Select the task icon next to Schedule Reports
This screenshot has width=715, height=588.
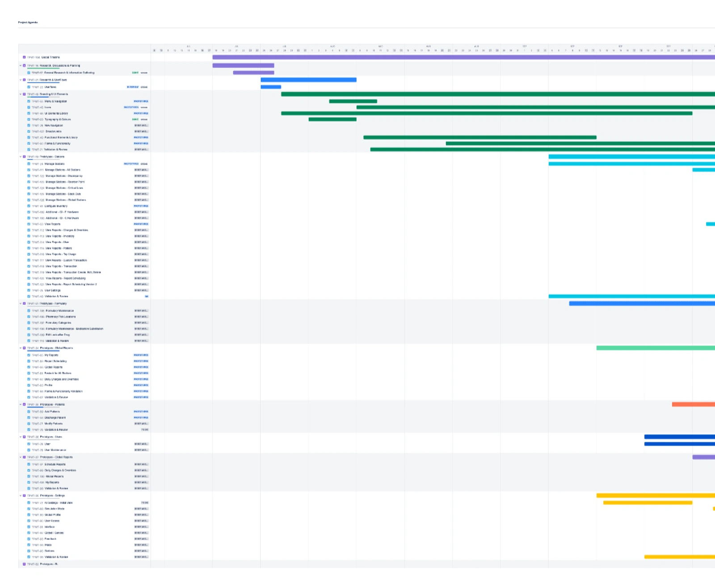coord(29,464)
